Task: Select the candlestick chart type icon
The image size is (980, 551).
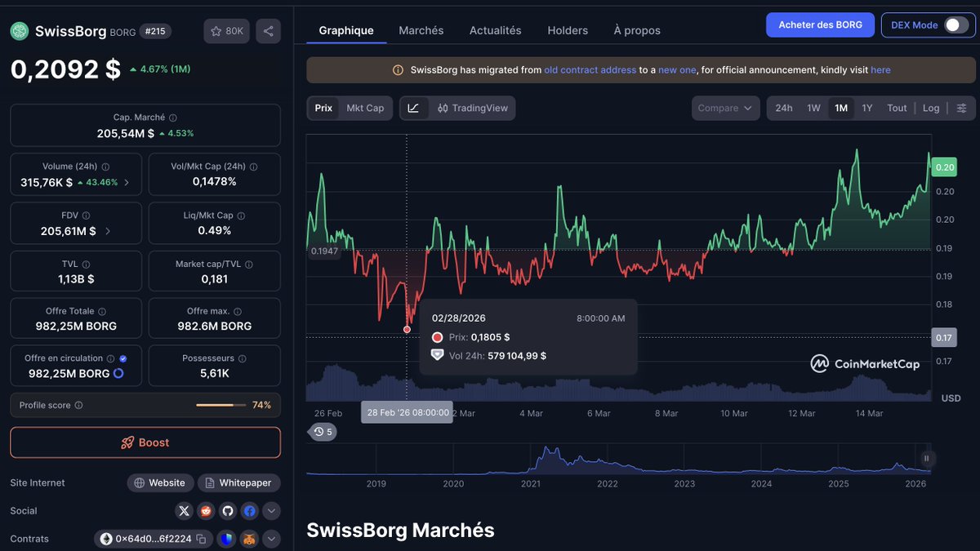Action: tap(445, 108)
